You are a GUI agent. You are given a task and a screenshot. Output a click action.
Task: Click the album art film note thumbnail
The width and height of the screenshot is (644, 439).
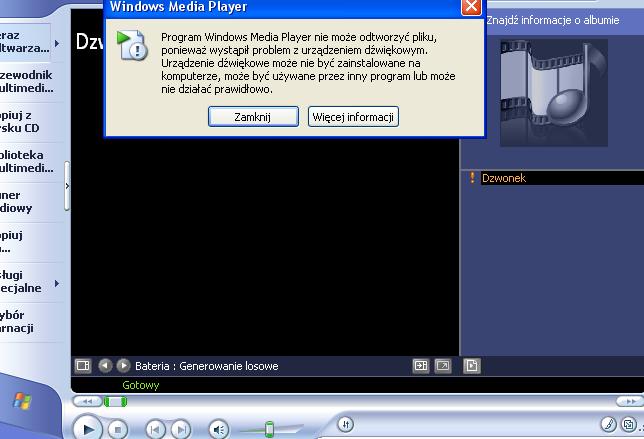tap(554, 93)
